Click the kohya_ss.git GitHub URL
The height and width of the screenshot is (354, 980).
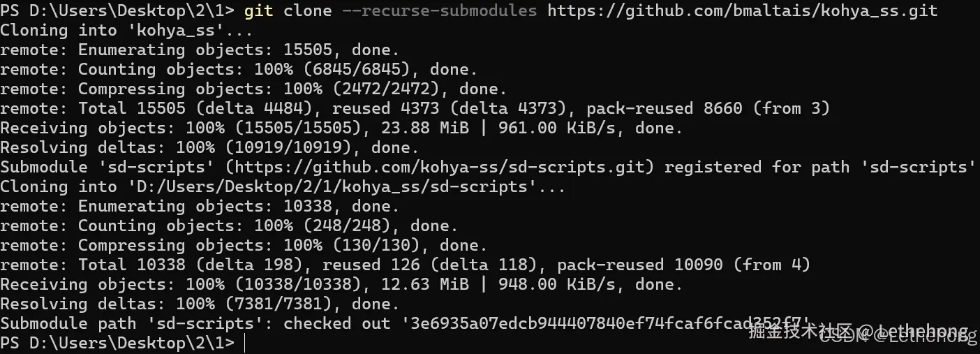743,10
